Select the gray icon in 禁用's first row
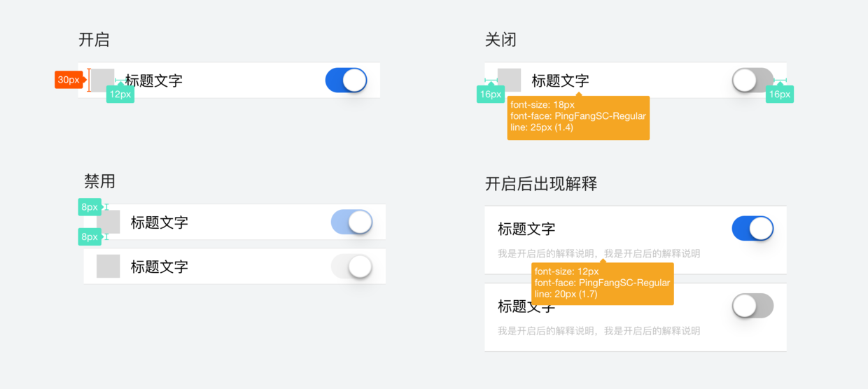The image size is (868, 389). [x=108, y=222]
